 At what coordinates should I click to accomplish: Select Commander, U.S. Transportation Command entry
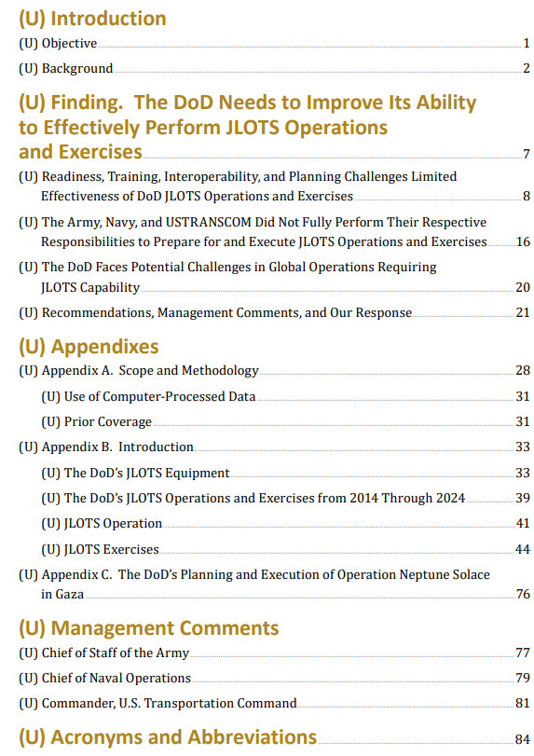(x=274, y=704)
